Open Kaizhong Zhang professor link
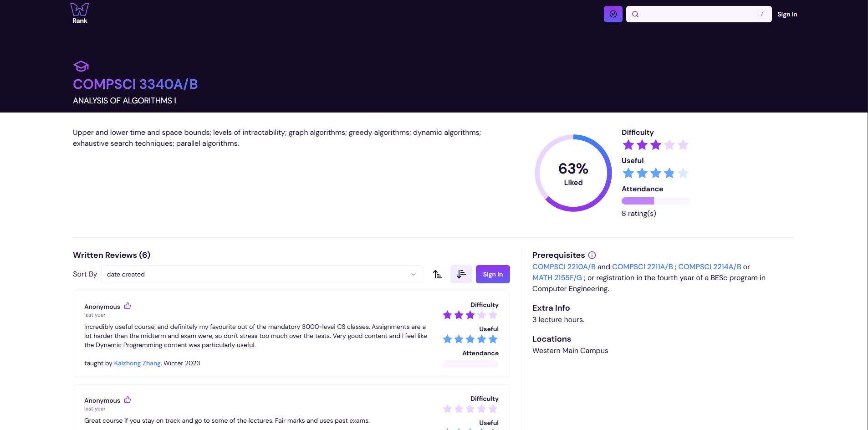868x430 pixels. [x=137, y=363]
